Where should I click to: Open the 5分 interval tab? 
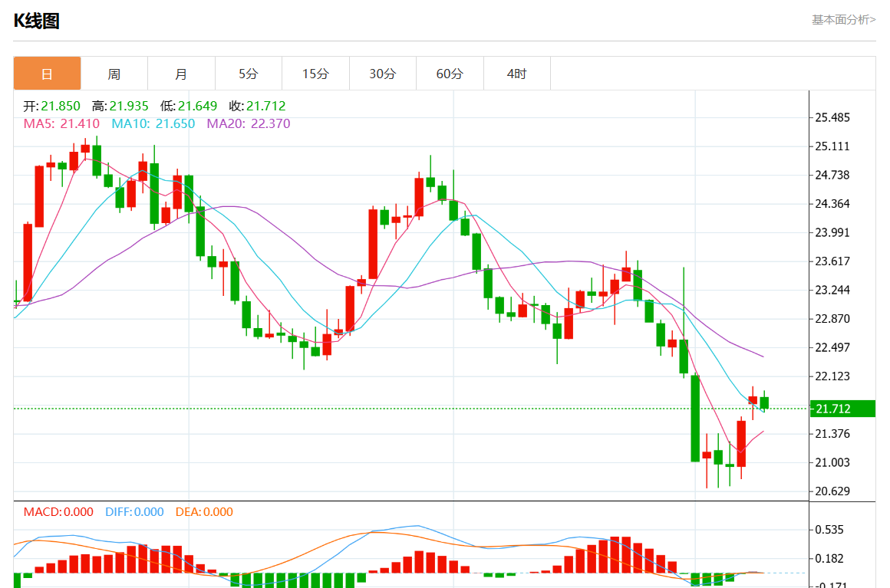tap(248, 73)
